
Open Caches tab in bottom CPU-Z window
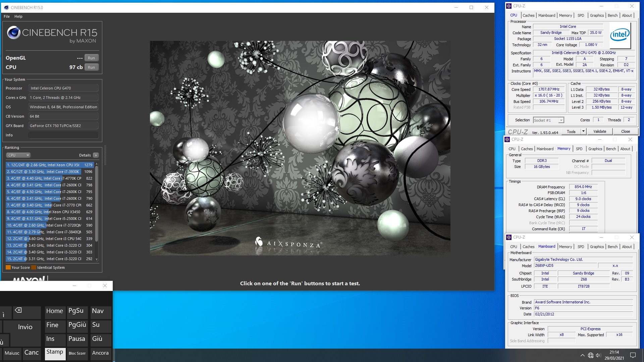[x=528, y=247]
